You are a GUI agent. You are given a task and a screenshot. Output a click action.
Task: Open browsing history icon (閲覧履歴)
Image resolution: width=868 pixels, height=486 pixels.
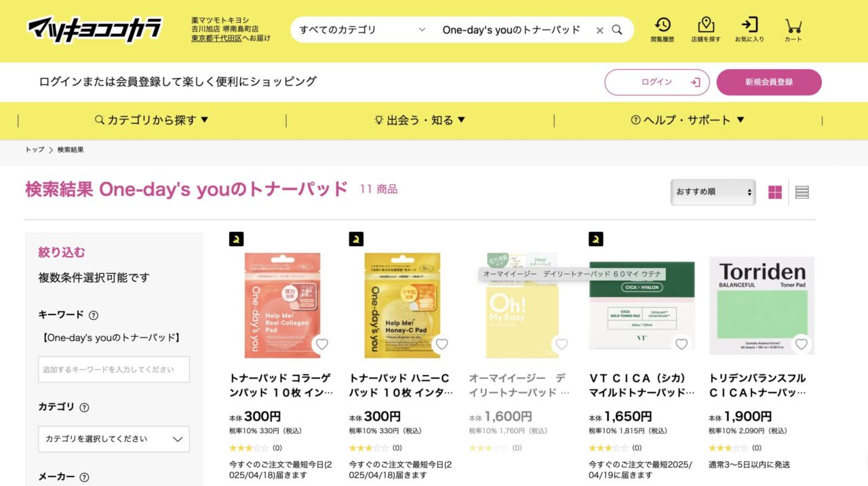[663, 30]
